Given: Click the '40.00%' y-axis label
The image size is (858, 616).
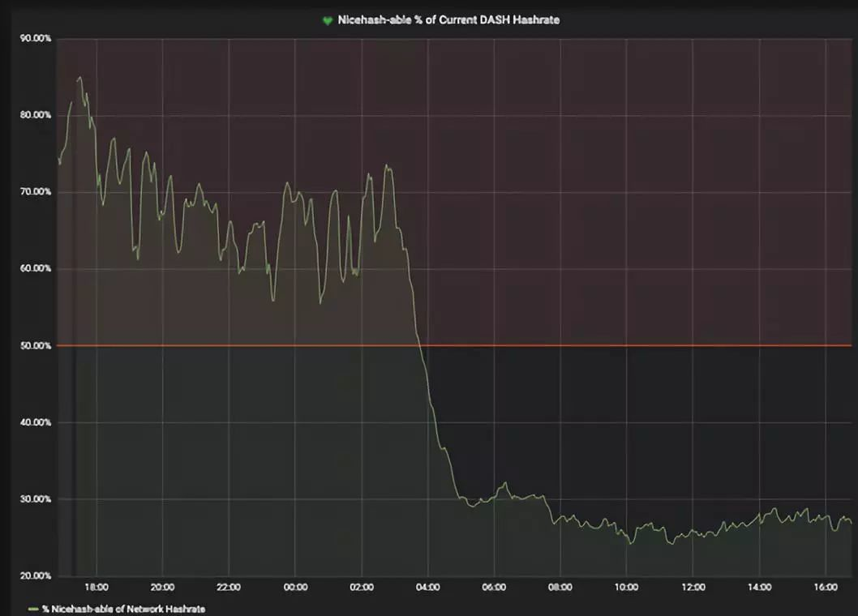Looking at the screenshot, I should [x=36, y=422].
